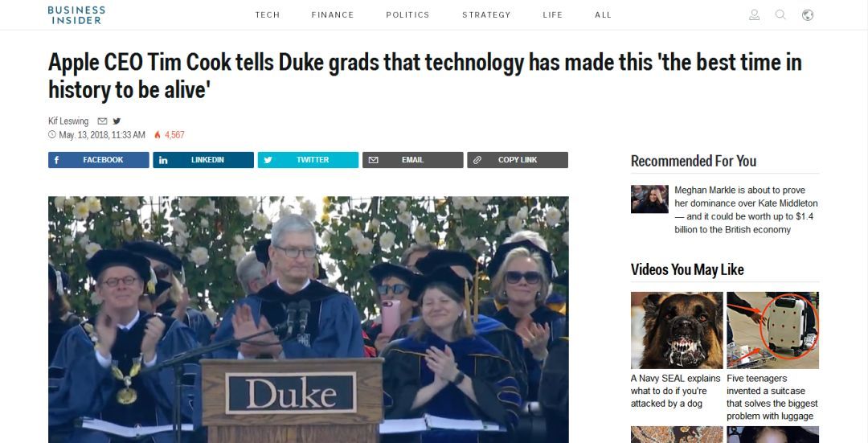Click the search magnifier icon
This screenshot has width=868, height=443.
[780, 14]
